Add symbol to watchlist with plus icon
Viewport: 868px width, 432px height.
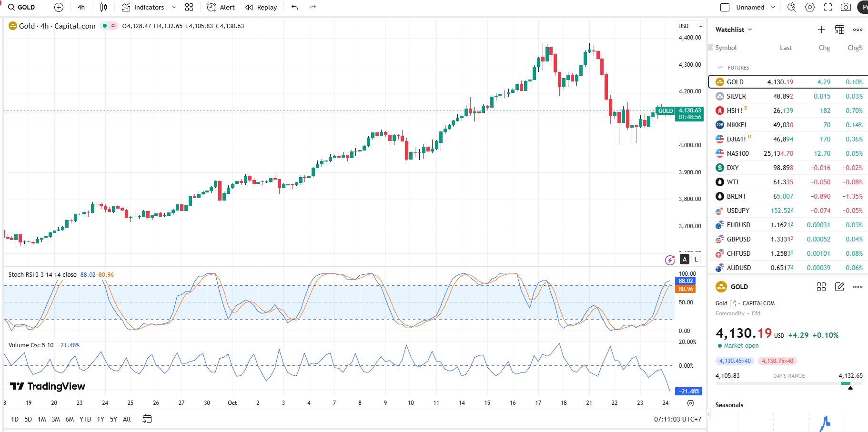pyautogui.click(x=821, y=30)
